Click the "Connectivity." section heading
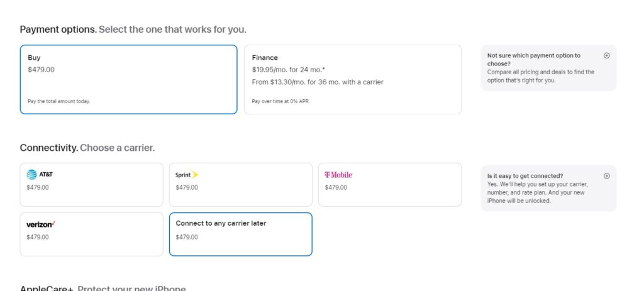This screenshot has width=644, height=291. click(49, 148)
